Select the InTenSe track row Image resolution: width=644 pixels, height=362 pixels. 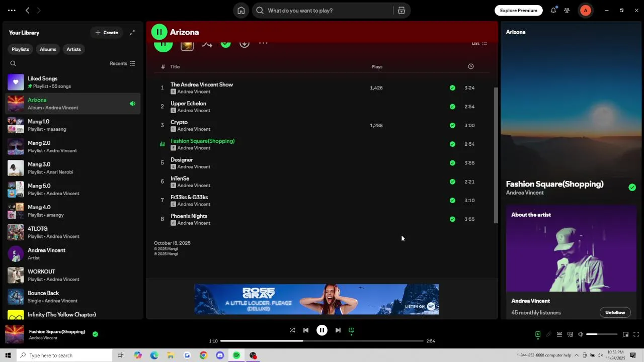point(321,182)
